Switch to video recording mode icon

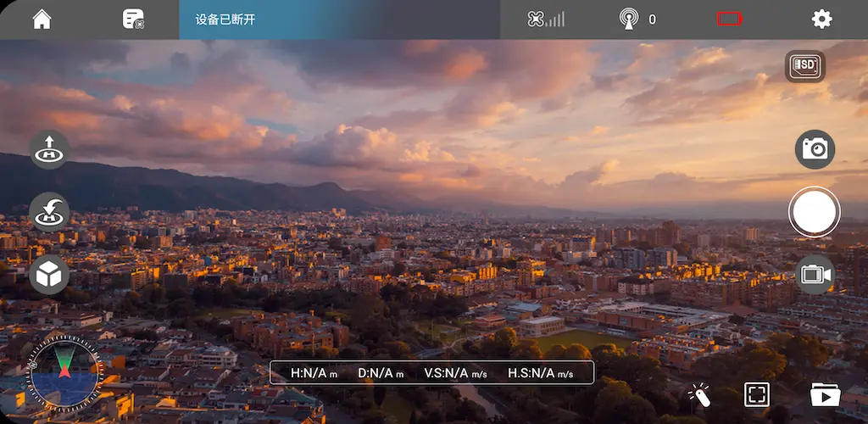coord(815,275)
